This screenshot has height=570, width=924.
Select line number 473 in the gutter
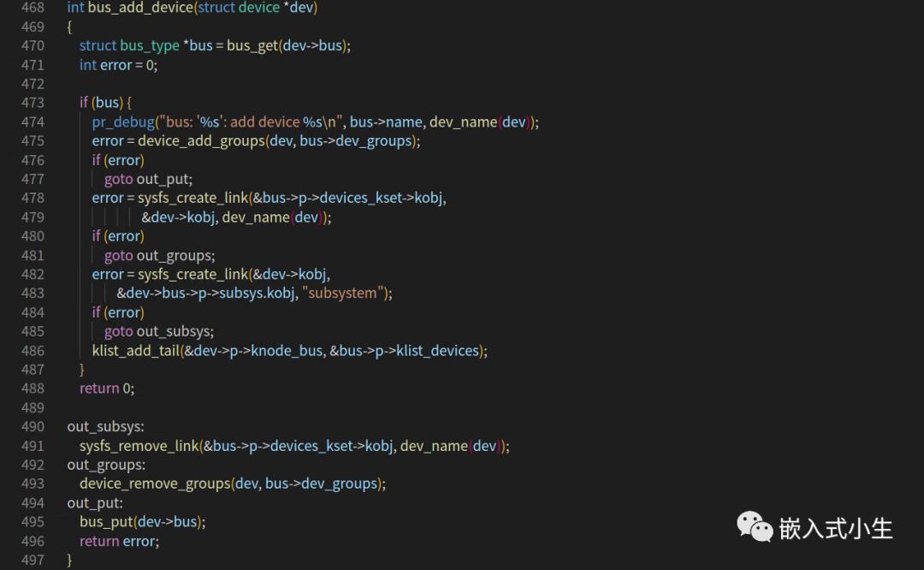click(33, 103)
